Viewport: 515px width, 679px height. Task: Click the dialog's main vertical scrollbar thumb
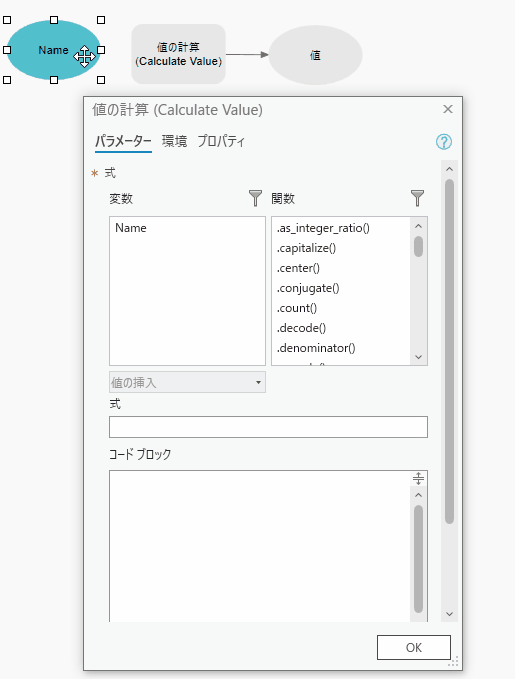(449, 352)
